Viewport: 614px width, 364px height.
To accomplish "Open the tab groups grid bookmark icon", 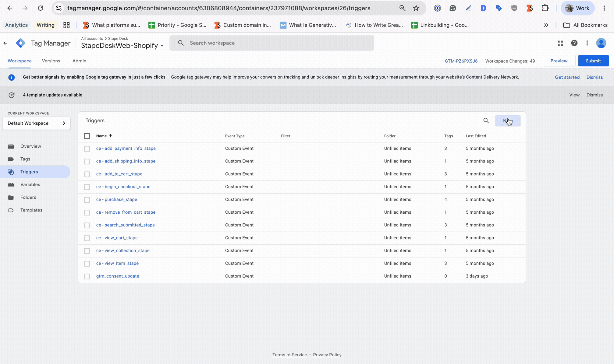I will pyautogui.click(x=66, y=25).
